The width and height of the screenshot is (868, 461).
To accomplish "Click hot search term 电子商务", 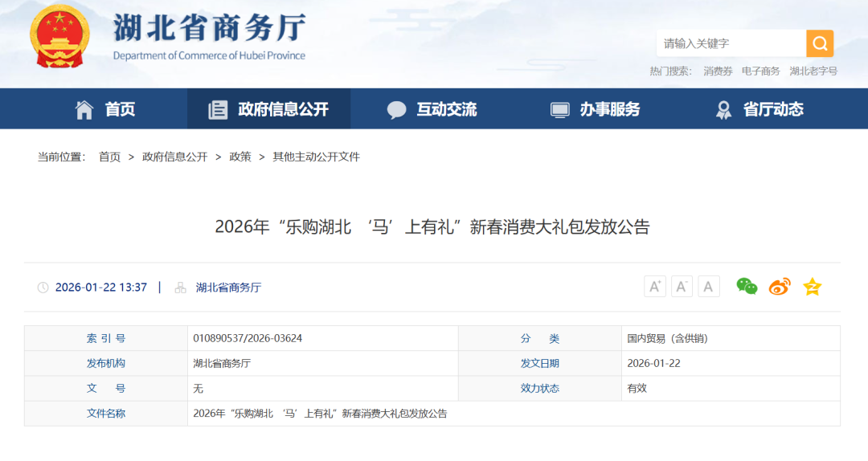I will coord(760,71).
